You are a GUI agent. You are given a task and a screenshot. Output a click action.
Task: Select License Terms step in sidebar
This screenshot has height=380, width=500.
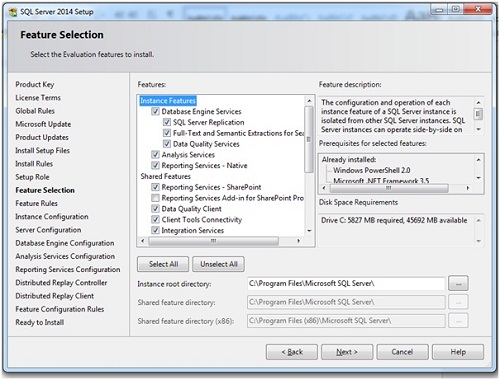pos(38,98)
